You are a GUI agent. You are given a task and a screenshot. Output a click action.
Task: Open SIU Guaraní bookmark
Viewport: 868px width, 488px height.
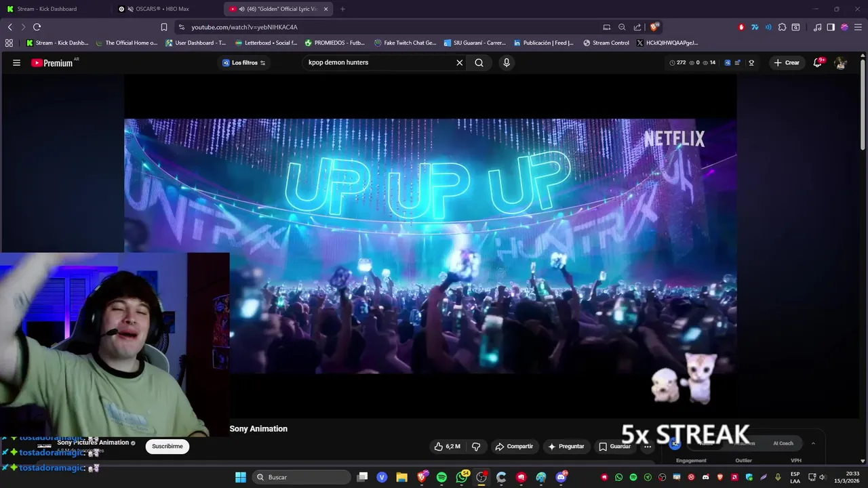click(x=475, y=43)
